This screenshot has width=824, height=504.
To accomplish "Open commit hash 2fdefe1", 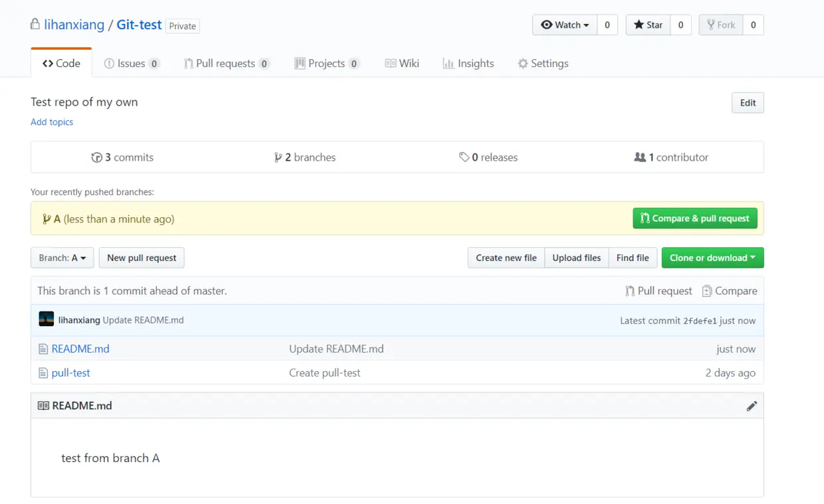I will tap(700, 321).
